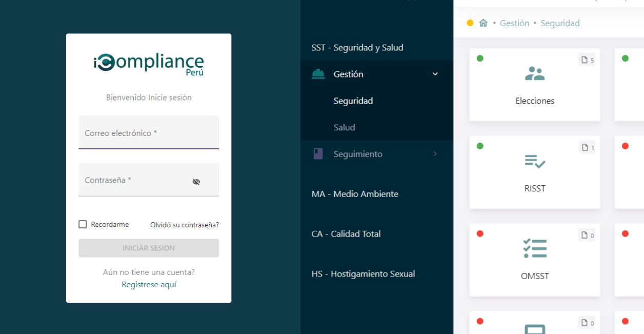Click red status dot on card below OMSST

480,321
